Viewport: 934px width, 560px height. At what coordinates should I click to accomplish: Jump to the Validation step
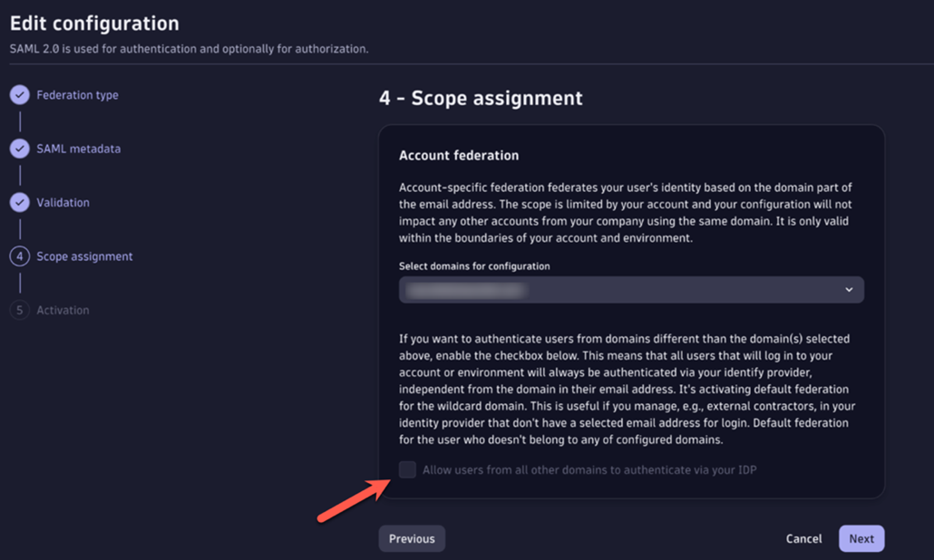click(x=63, y=202)
